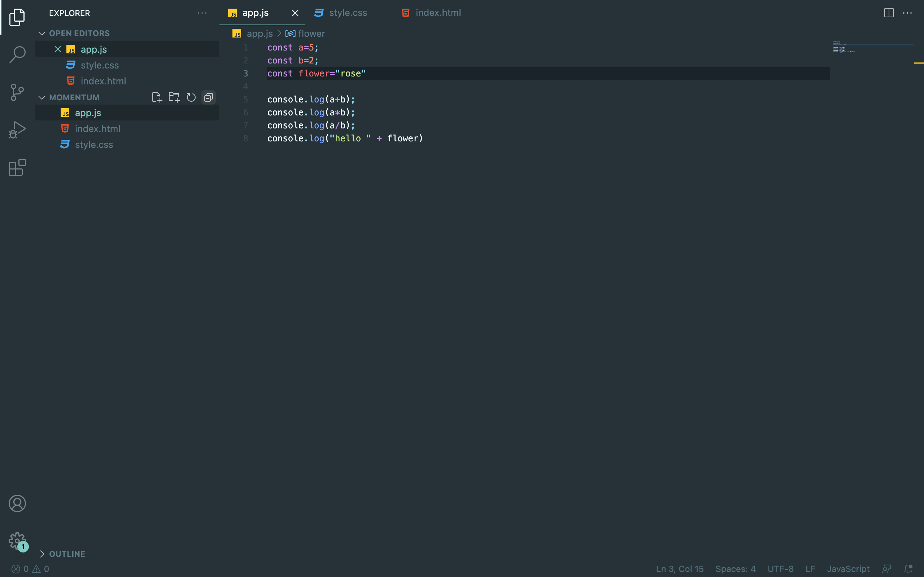Screen dimensions: 924x577
Task: Open the Accounts menu icon
Action: (17, 503)
